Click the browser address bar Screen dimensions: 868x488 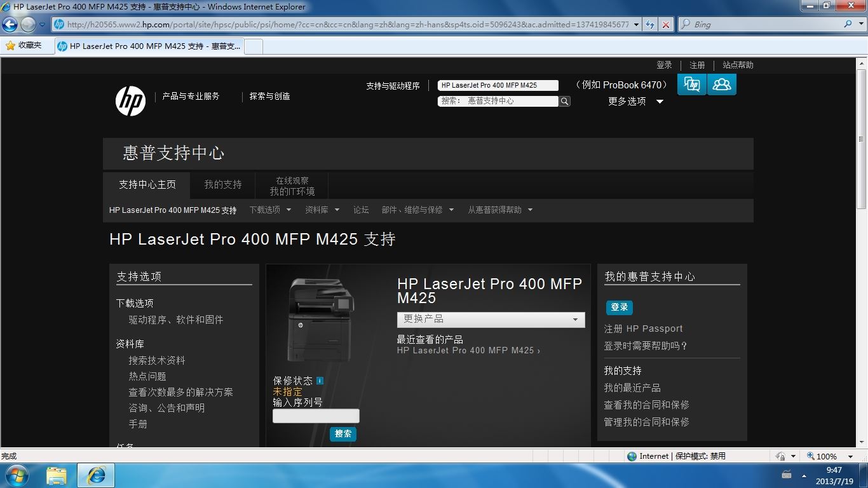tap(346, 25)
